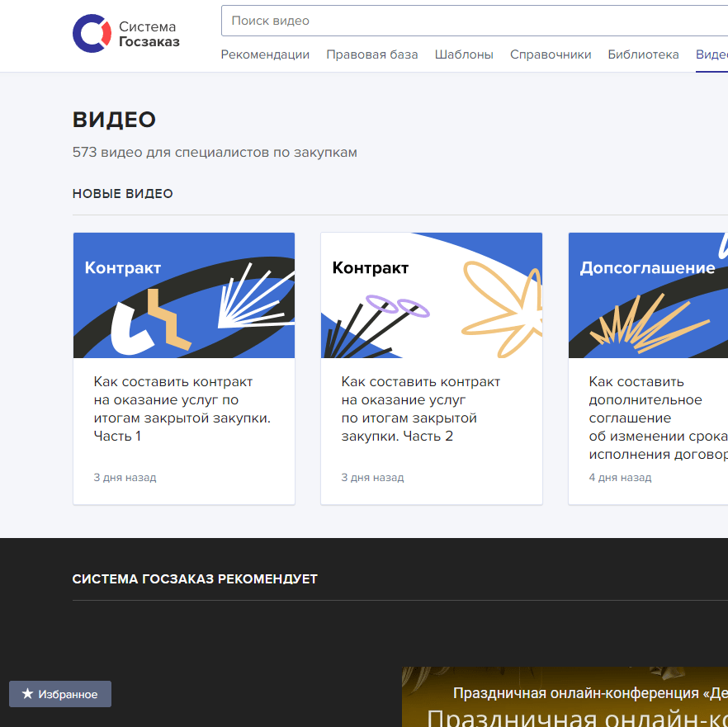This screenshot has height=727, width=728.
Task: Open link about дополнительное соглашение
Action: (659, 418)
